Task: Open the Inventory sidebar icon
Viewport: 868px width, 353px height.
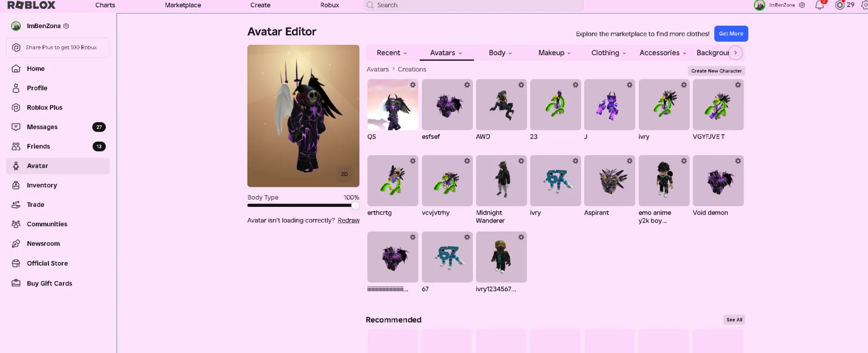Action: click(16, 186)
